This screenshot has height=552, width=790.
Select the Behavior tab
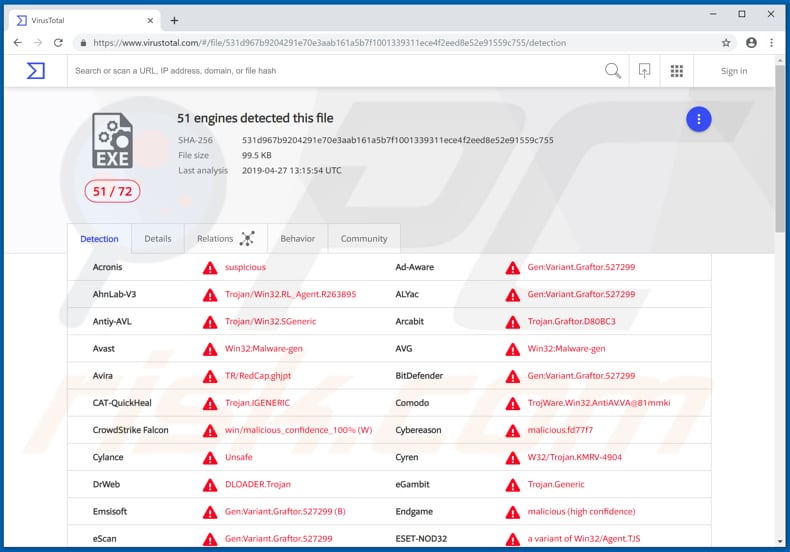coord(297,239)
